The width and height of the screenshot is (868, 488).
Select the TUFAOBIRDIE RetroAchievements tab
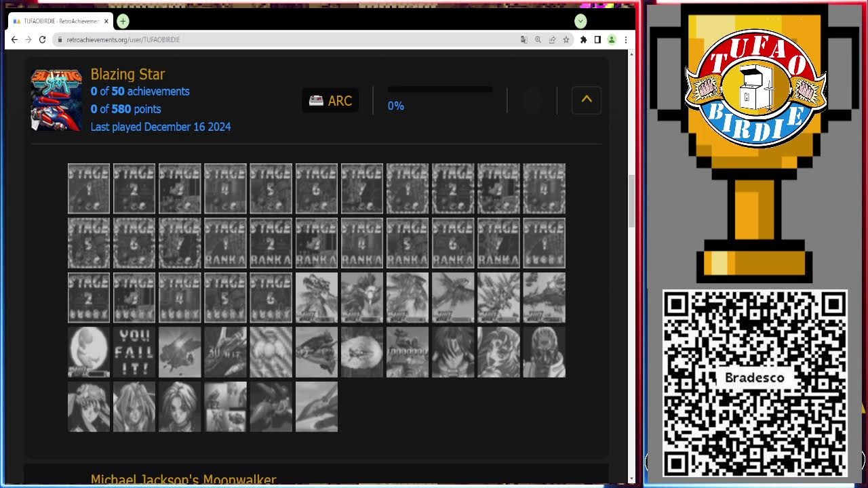click(60, 22)
